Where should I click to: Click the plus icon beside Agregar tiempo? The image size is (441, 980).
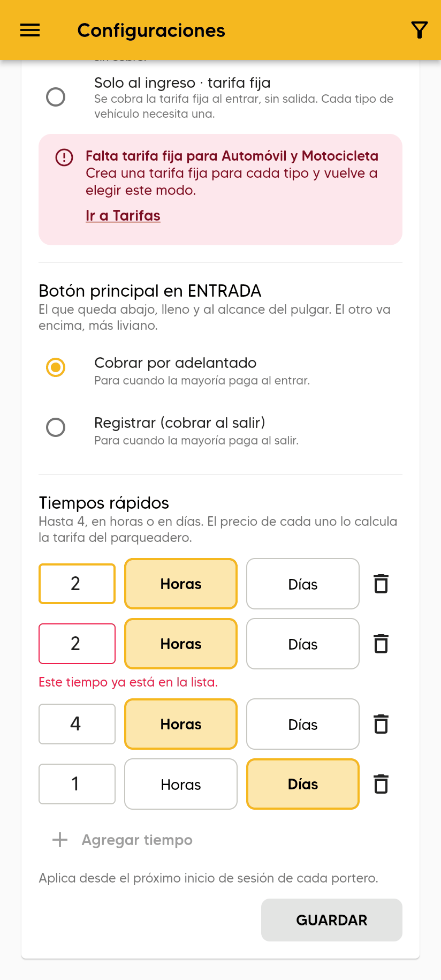click(60, 840)
